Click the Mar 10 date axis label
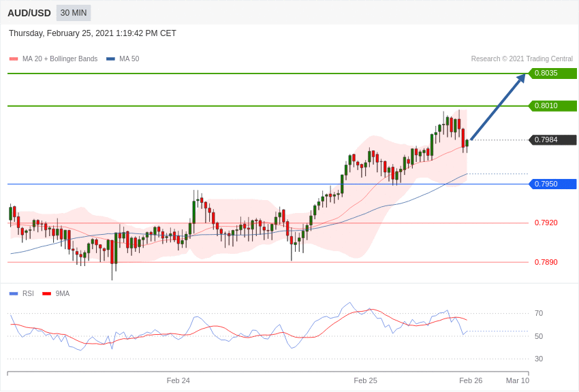Viewport: 579px width, 392px height. coord(518,380)
